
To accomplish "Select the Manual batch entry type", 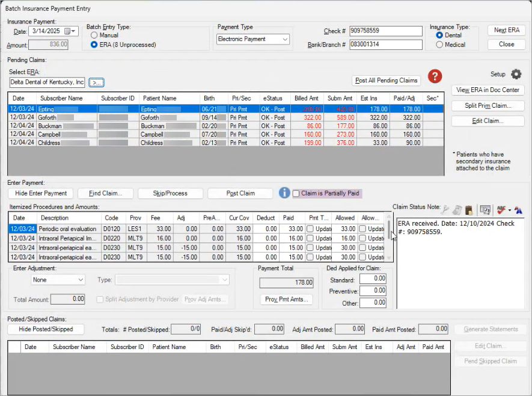I will tap(94, 36).
